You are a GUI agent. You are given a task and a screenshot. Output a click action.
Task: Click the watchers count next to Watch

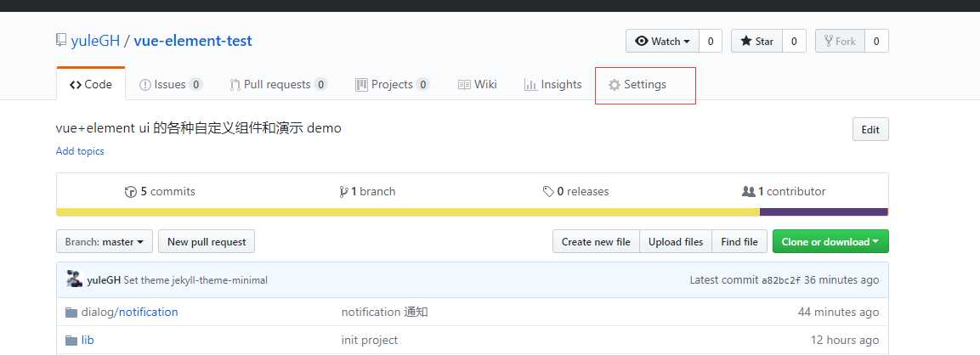click(x=711, y=42)
